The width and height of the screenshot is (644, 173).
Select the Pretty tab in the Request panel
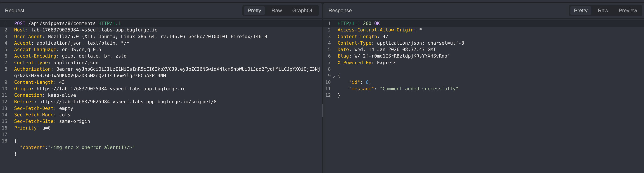[x=254, y=11]
